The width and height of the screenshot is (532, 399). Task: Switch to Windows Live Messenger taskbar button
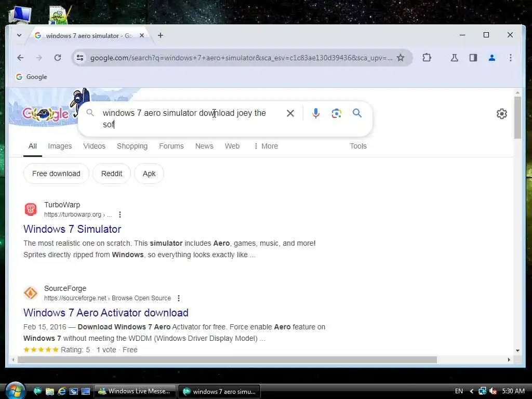(x=135, y=391)
